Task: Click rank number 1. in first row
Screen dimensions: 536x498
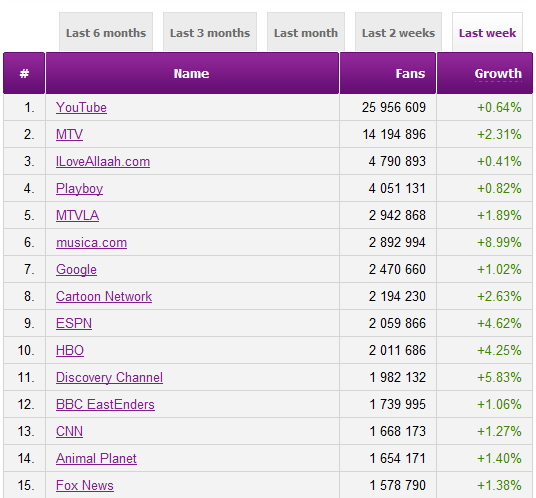Action: (x=29, y=107)
